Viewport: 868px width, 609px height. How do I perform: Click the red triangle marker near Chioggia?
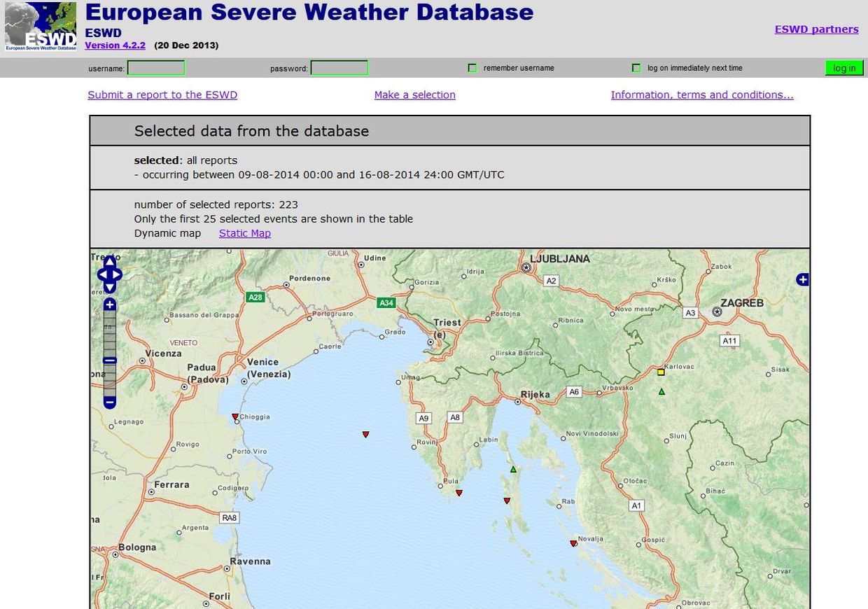click(235, 417)
